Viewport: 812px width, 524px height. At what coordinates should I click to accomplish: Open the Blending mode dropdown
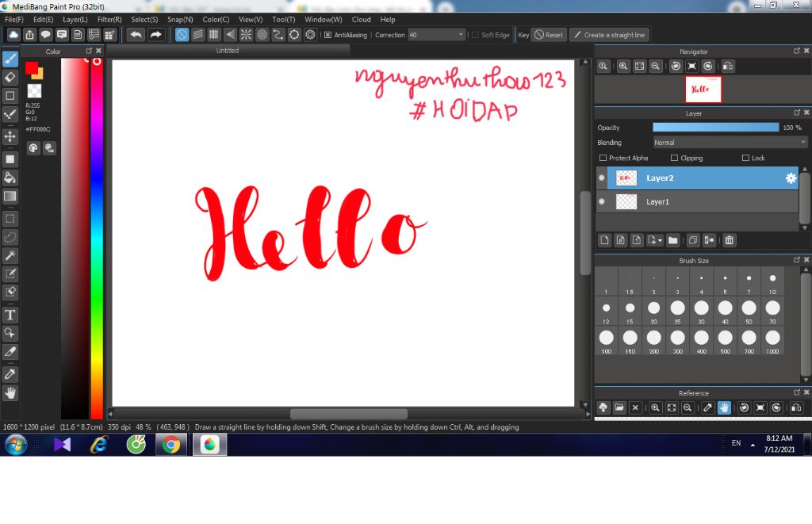[x=730, y=143]
